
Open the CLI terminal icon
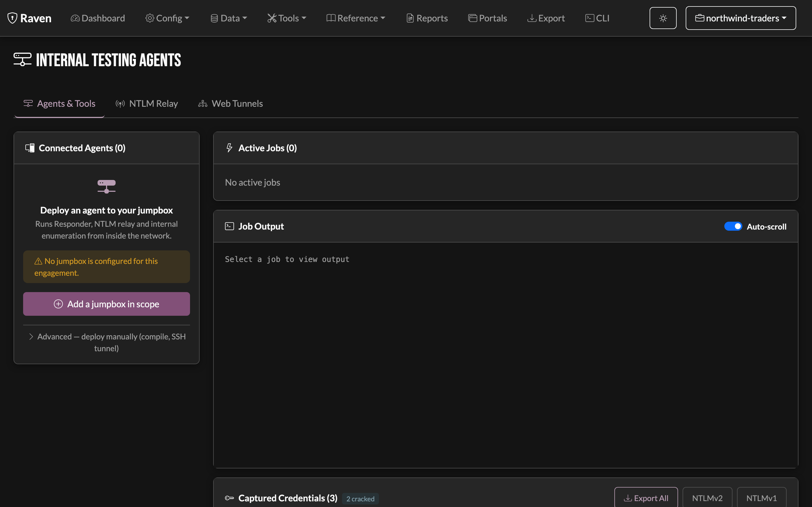click(x=590, y=18)
